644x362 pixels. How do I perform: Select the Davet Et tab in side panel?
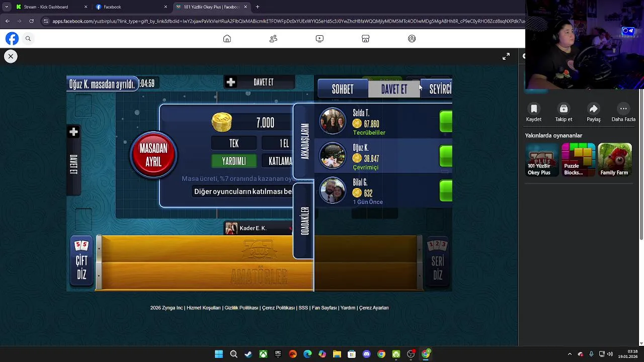pos(394,89)
